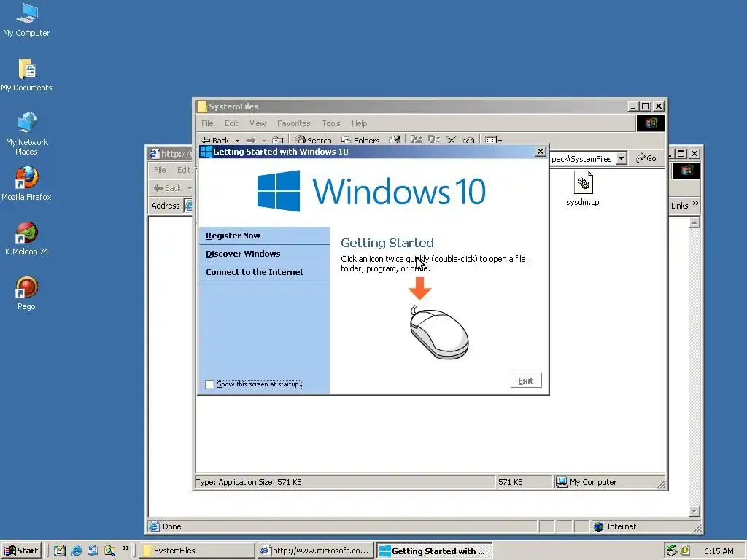
Task: Click the fourth quick launch search icon
Action: coord(110,551)
